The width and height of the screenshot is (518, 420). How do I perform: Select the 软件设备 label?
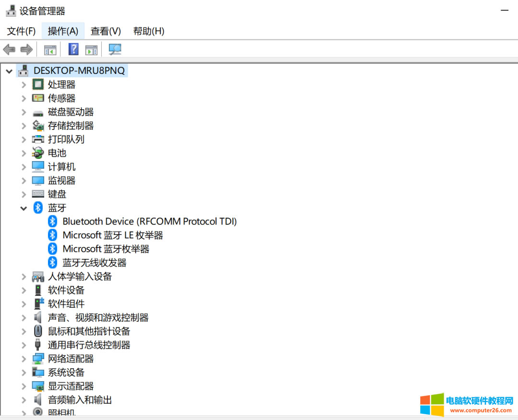(x=66, y=290)
